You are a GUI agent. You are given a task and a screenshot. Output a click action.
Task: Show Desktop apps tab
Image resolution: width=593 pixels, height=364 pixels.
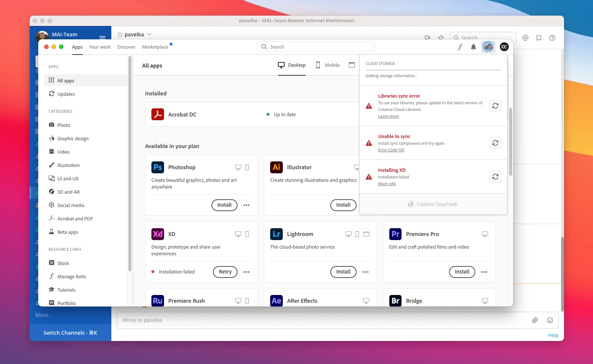(x=292, y=65)
